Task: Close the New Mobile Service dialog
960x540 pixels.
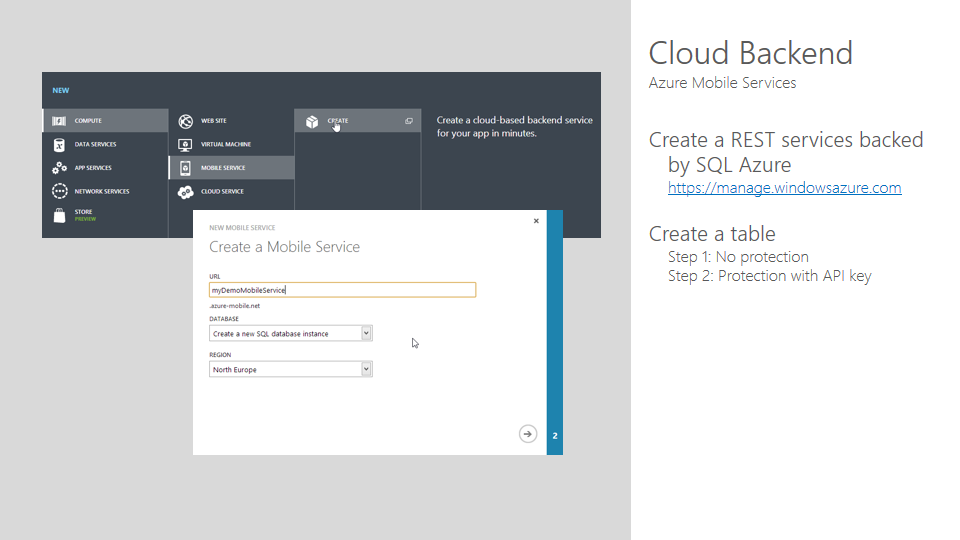Action: tap(536, 221)
